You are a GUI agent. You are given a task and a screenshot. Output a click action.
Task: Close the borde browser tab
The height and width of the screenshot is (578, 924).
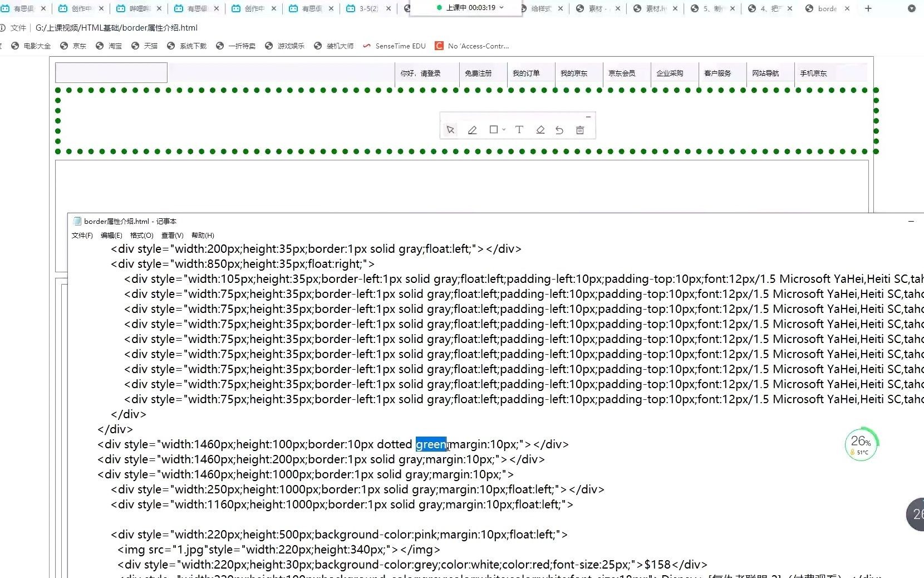[x=847, y=8]
